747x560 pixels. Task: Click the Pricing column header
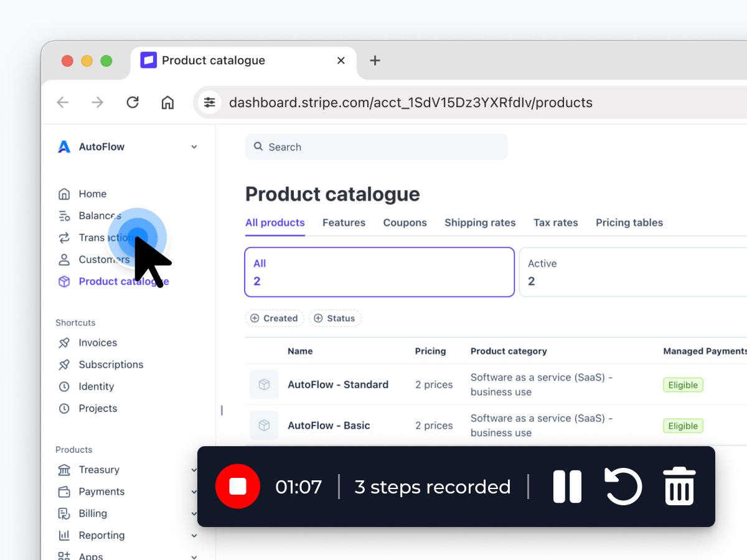pos(431,351)
